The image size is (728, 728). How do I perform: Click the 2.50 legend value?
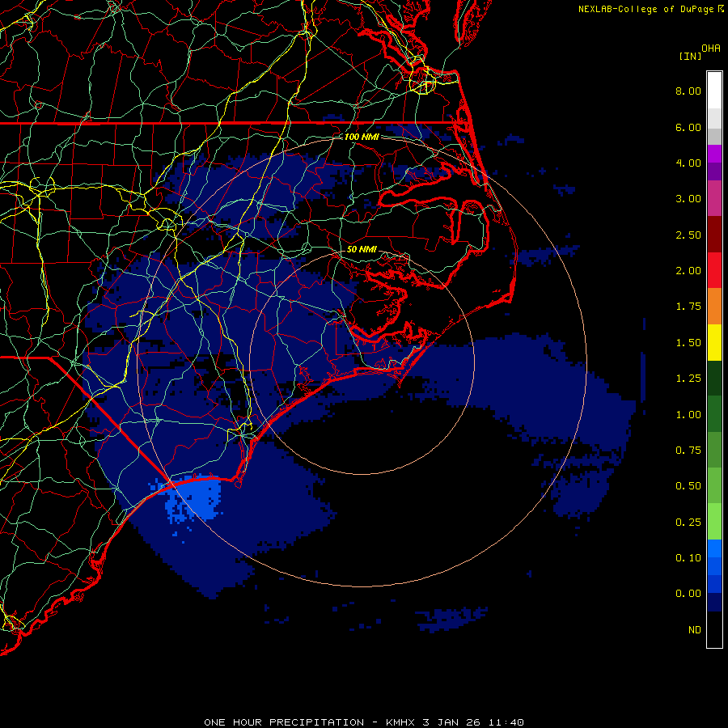pyautogui.click(x=688, y=235)
